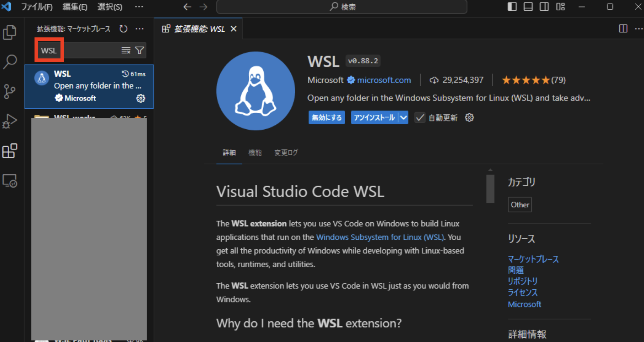Open the ファイル menu
Screen dimensions: 644x342
37,7
